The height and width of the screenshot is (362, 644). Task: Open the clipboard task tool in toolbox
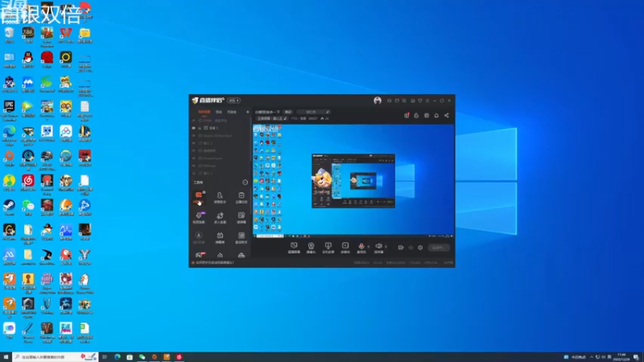[x=241, y=197]
